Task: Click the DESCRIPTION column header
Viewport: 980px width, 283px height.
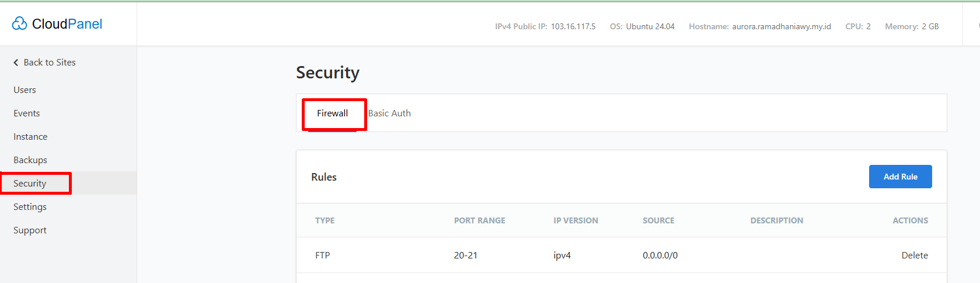Action: tap(777, 220)
